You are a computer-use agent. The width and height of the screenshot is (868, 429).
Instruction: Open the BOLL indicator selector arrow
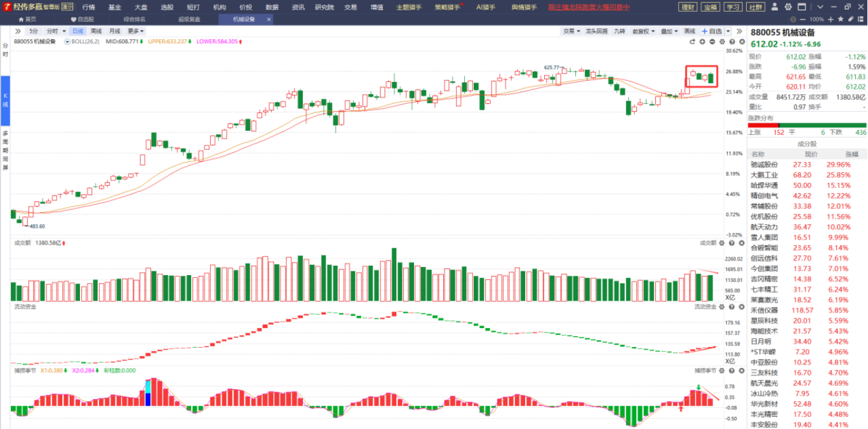67,41
